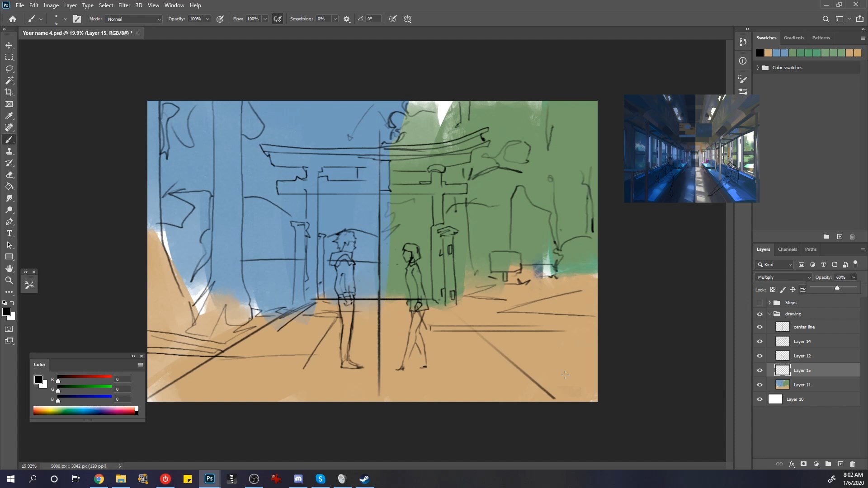Add layer mask button
868x488 pixels.
[803, 464]
